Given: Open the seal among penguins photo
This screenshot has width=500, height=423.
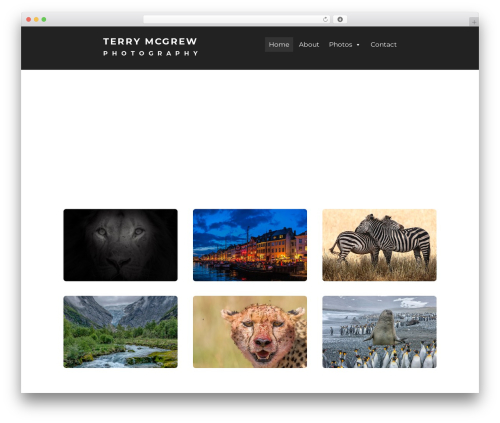Looking at the screenshot, I should (379, 332).
